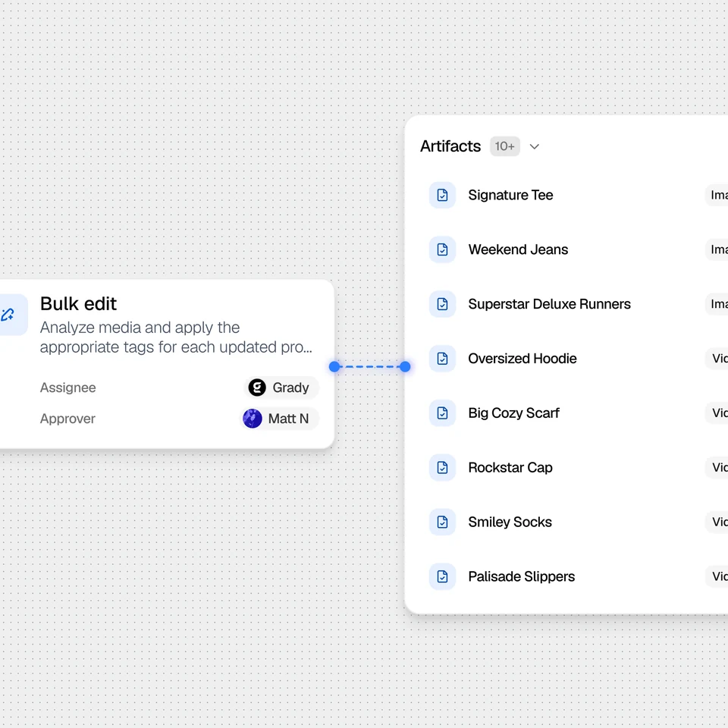Image resolution: width=728 pixels, height=728 pixels.
Task: Click the Palisade Slippers type tag
Action: (x=717, y=576)
